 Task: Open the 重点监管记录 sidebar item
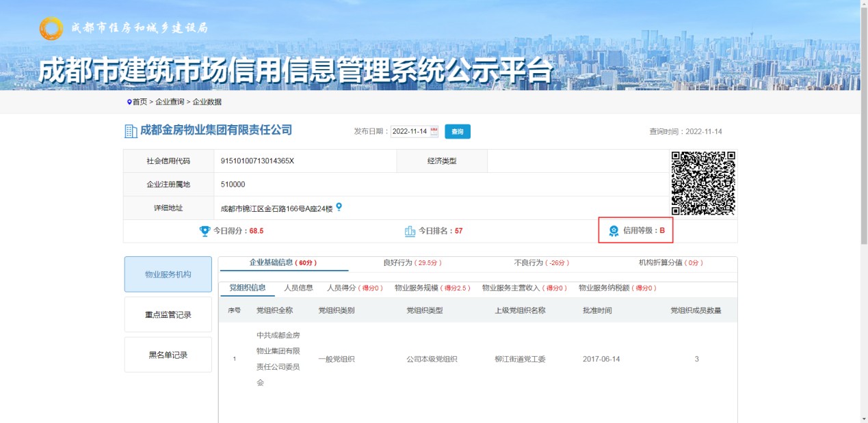pyautogui.click(x=168, y=315)
